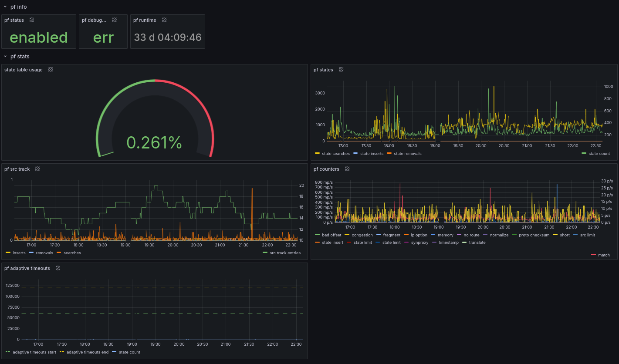Click the bad offset green color swatch
Viewport: 619px width, 364px height.
point(317,235)
